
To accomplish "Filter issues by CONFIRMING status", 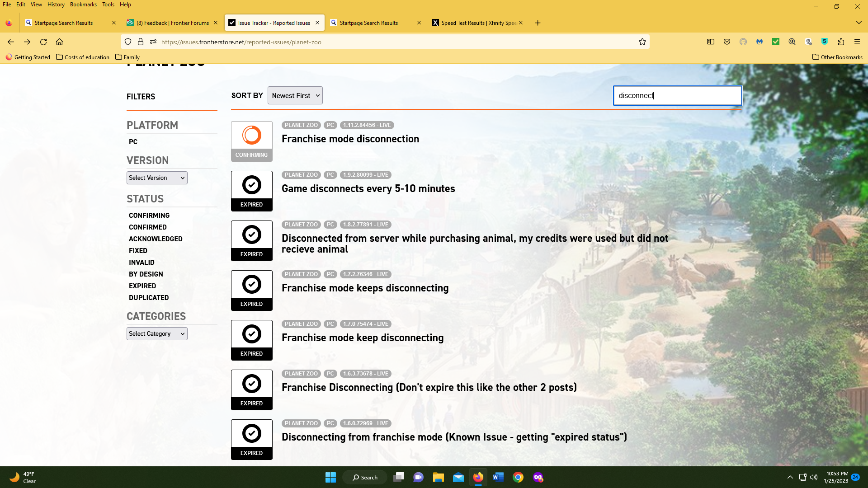I will tap(149, 216).
